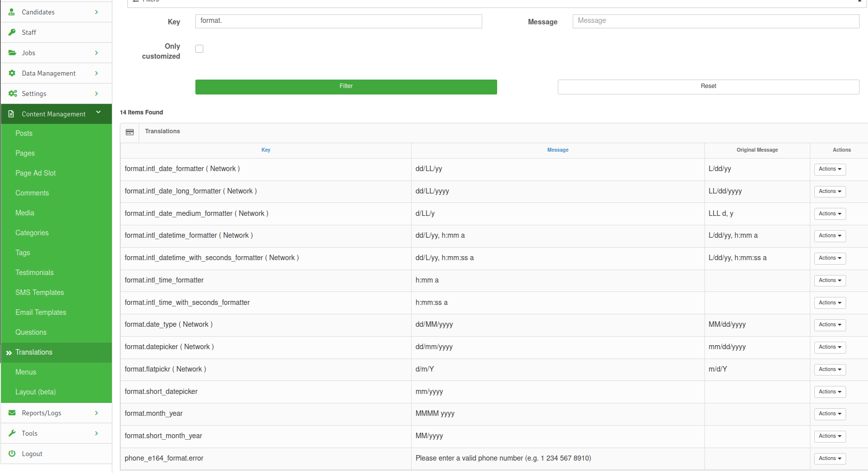Click the Candidates person icon
868x473 pixels.
(x=11, y=12)
